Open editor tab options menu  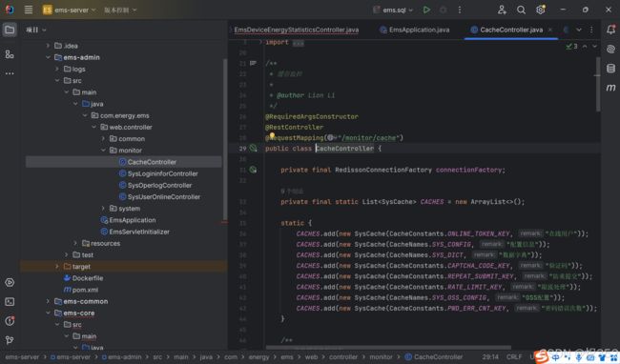click(x=591, y=30)
